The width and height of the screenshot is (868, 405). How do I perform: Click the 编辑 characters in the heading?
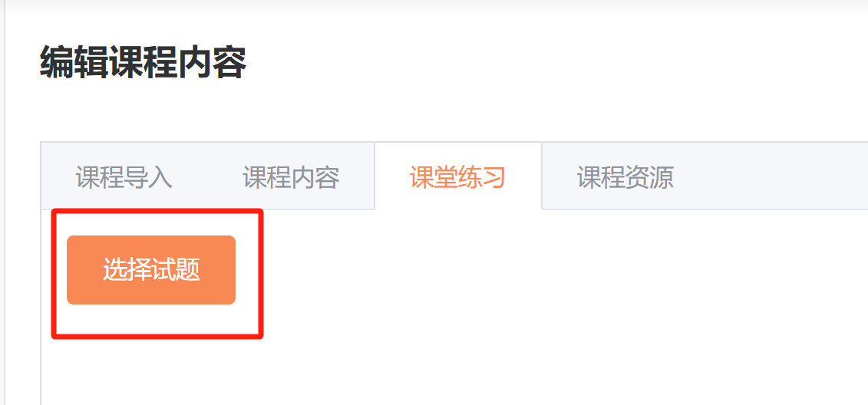click(x=74, y=63)
